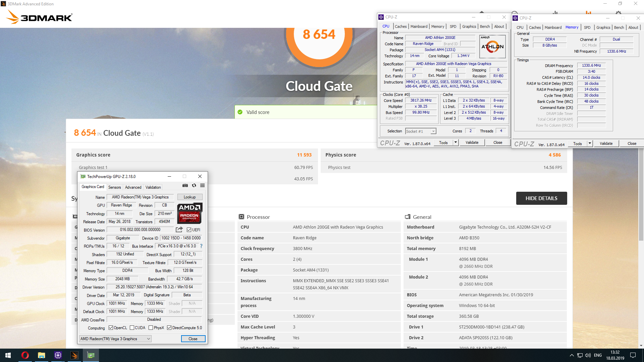Click the orange results icon in 3DMark header
The image size is (644, 362).
coord(588,12)
